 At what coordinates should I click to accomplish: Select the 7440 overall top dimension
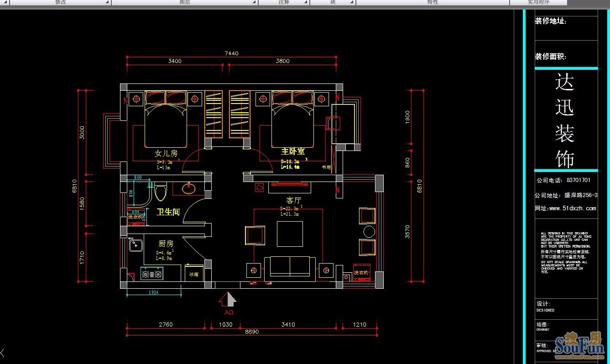231,53
